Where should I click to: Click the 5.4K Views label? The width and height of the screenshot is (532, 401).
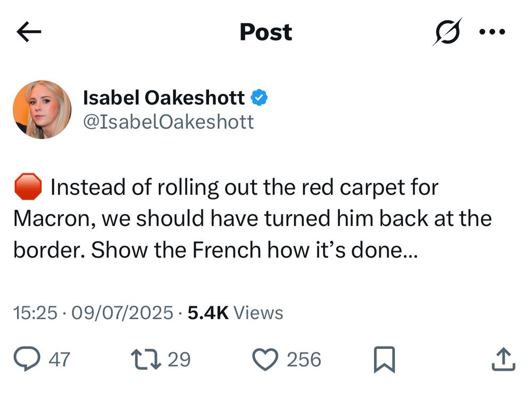236,313
